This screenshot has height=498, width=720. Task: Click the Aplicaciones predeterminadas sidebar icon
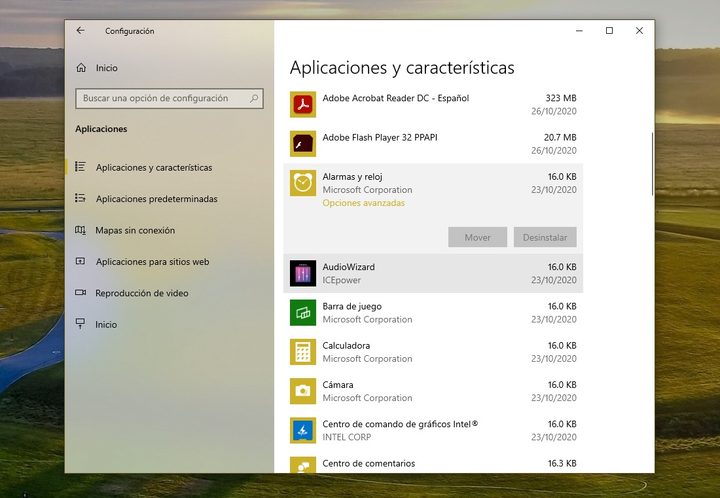click(x=80, y=198)
